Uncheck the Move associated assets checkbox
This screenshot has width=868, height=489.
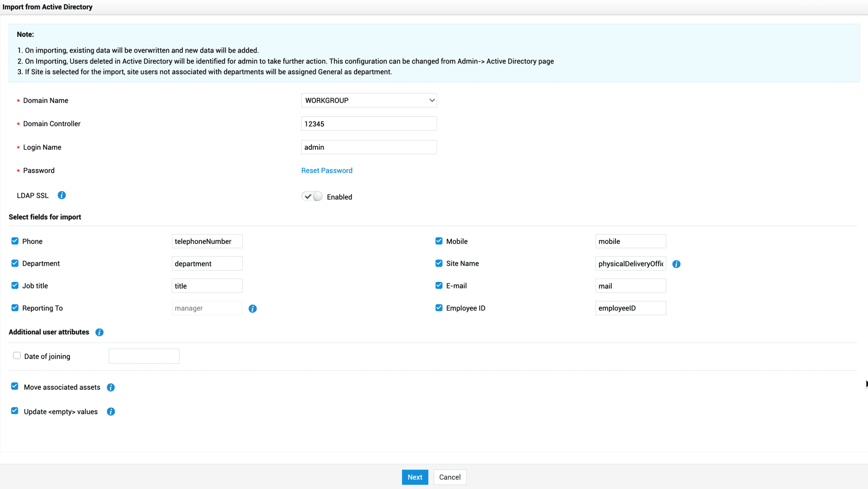point(15,387)
